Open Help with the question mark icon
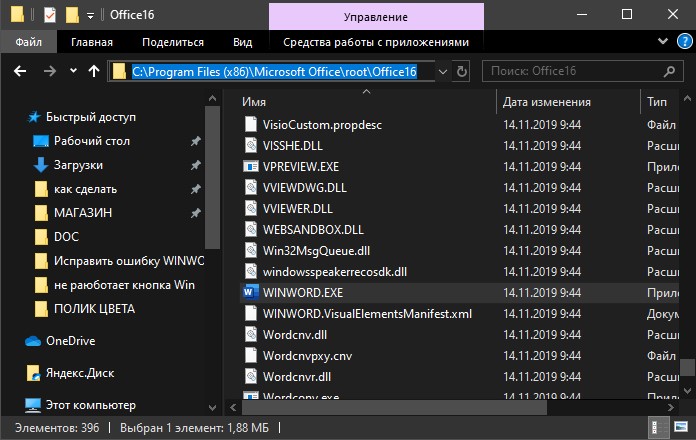Image resolution: width=696 pixels, height=440 pixels. (x=684, y=42)
